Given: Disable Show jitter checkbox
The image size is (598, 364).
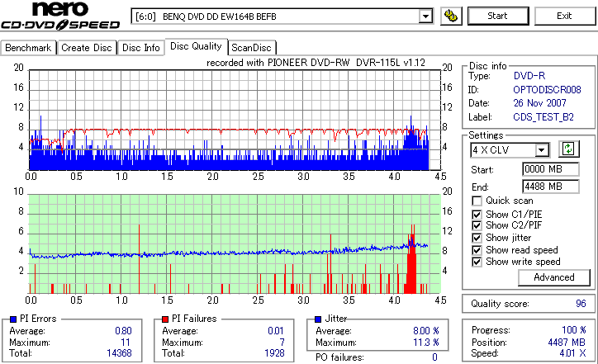Looking at the screenshot, I should point(477,238).
